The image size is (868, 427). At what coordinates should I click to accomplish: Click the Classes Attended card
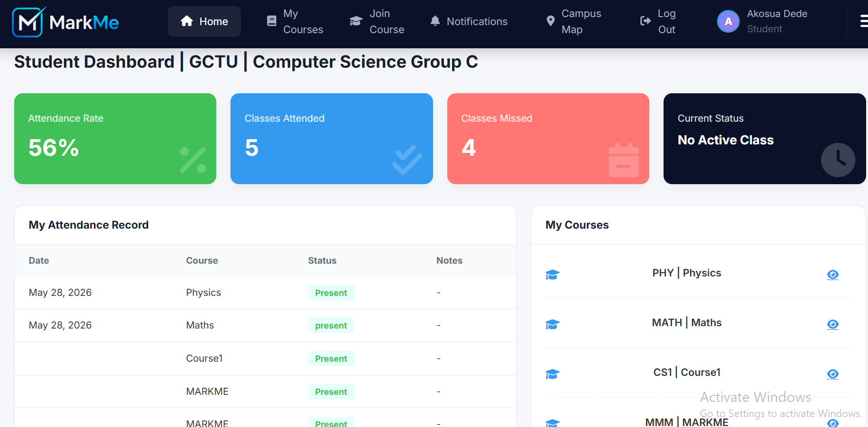click(332, 139)
